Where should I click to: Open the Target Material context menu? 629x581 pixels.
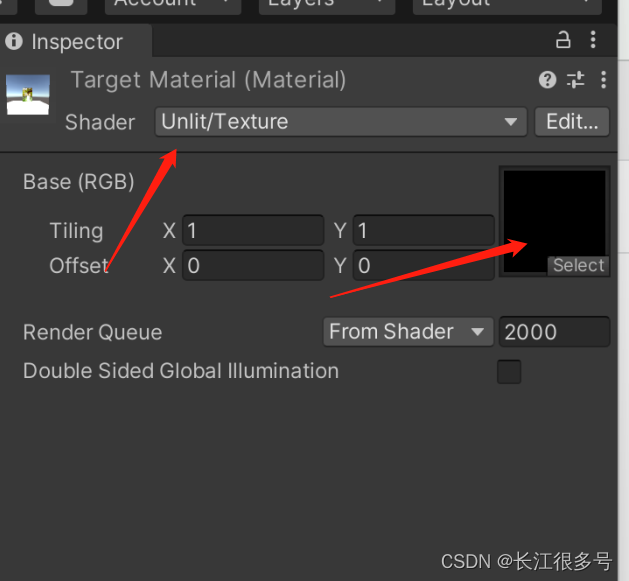603,80
